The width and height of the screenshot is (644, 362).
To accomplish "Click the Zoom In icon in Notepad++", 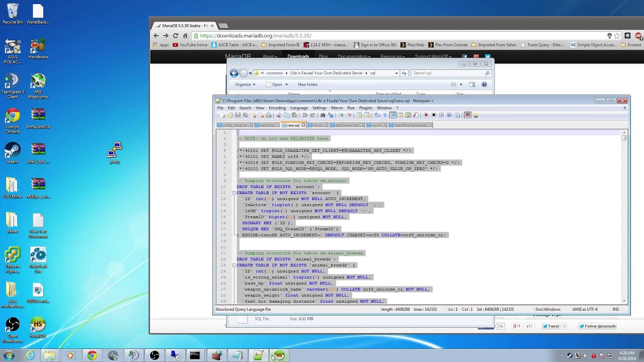I will [x=341, y=115].
